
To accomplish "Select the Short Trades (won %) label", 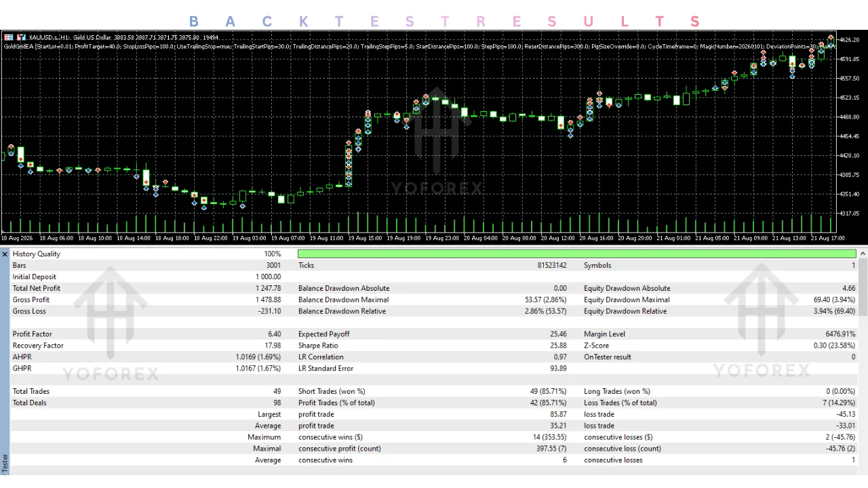I will [332, 392].
